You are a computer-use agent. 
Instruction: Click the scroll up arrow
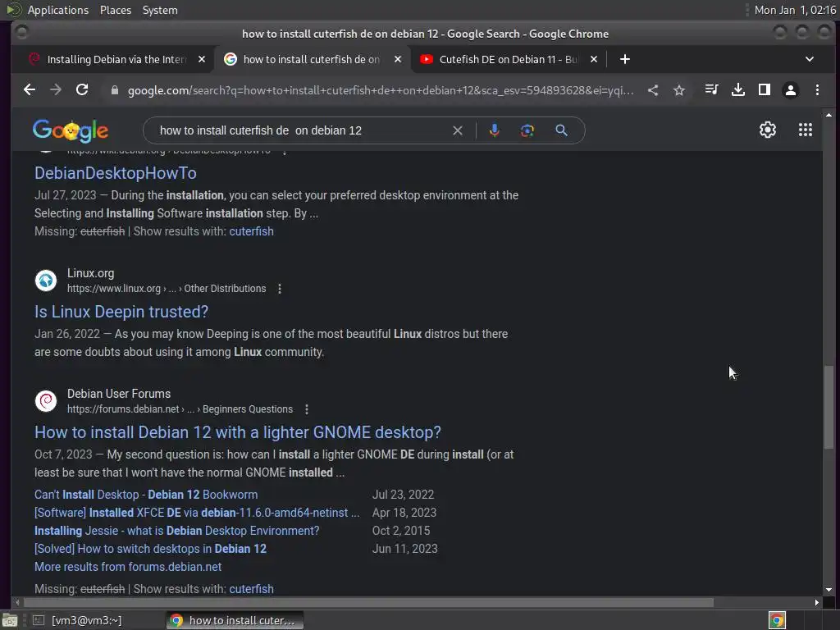(829, 115)
